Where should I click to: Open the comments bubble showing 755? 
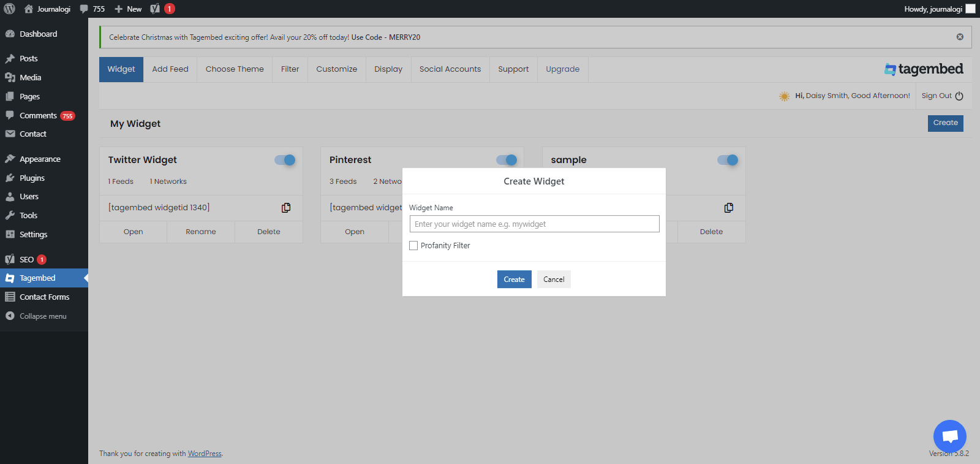pos(92,9)
